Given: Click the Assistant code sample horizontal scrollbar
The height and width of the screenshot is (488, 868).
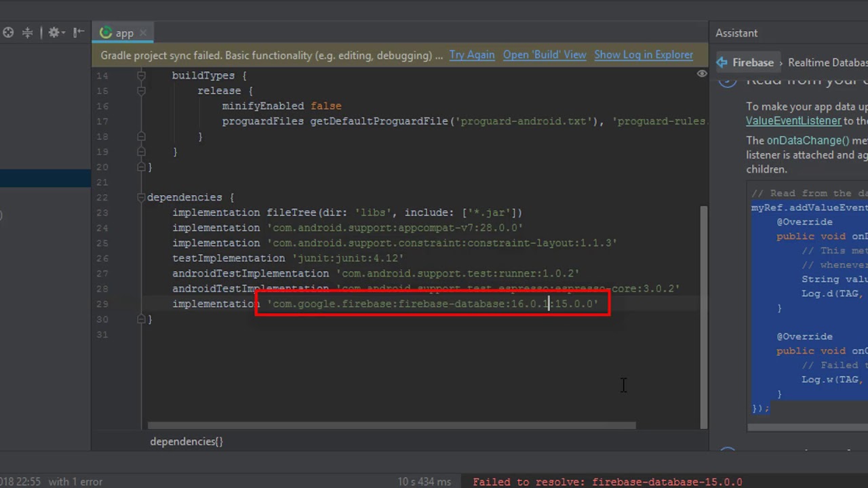Looking at the screenshot, I should [807, 427].
